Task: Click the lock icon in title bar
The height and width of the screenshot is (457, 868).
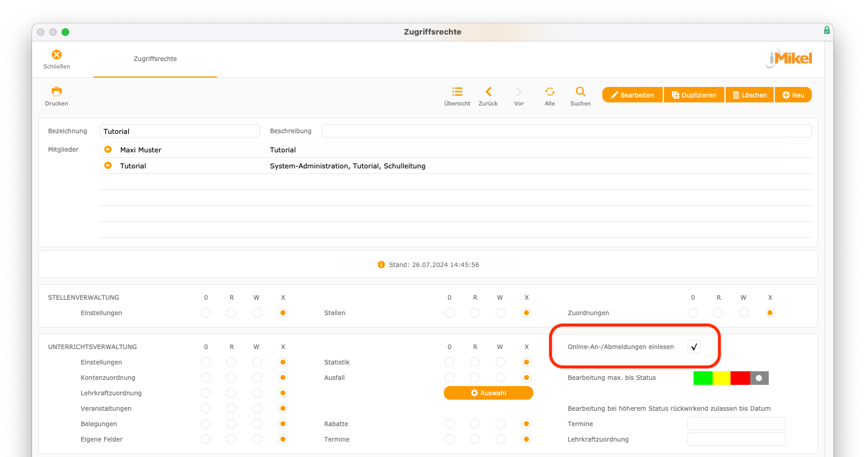Action: tap(827, 31)
